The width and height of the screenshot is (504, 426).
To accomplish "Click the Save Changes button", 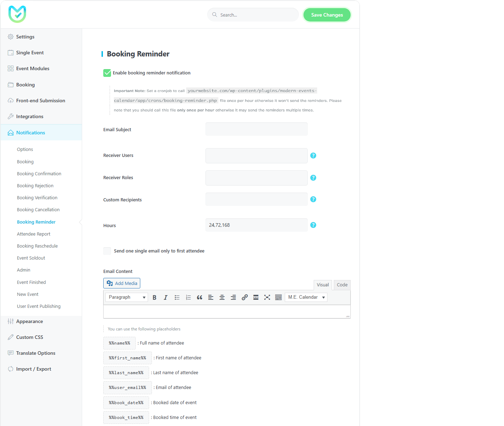I will tap(327, 15).
